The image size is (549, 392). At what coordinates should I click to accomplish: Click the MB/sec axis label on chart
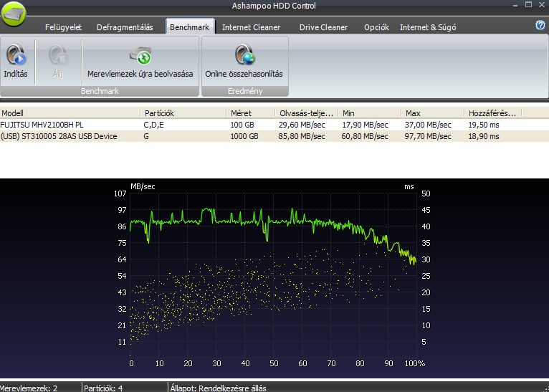click(x=143, y=186)
